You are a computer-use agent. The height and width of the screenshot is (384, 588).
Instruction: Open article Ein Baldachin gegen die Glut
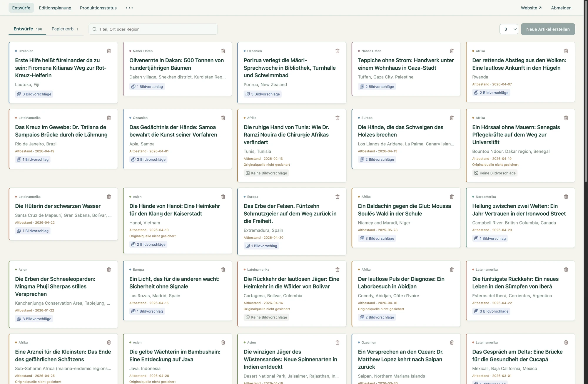pos(405,210)
